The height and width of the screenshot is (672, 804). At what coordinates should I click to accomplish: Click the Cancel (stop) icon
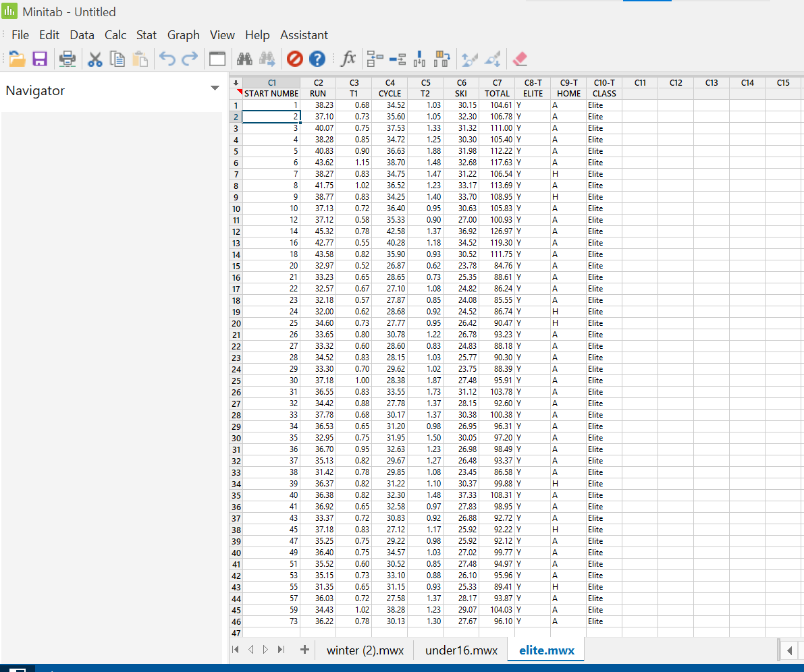294,59
